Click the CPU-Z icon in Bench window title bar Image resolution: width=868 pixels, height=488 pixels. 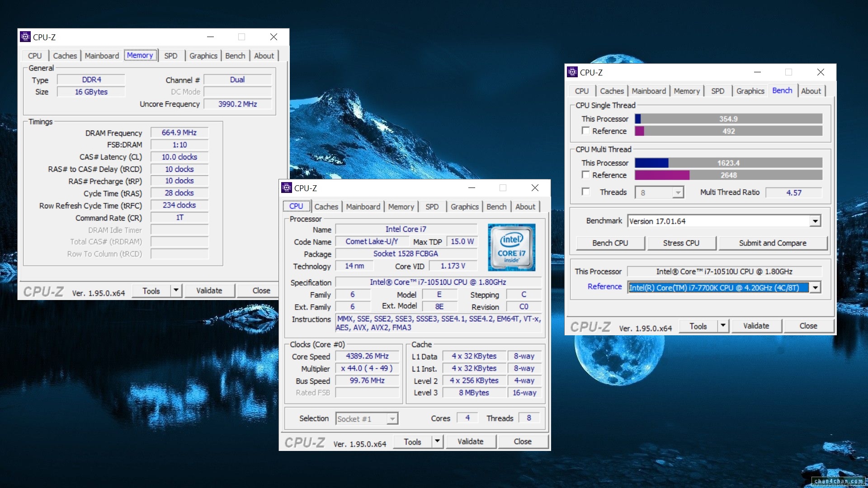point(572,72)
